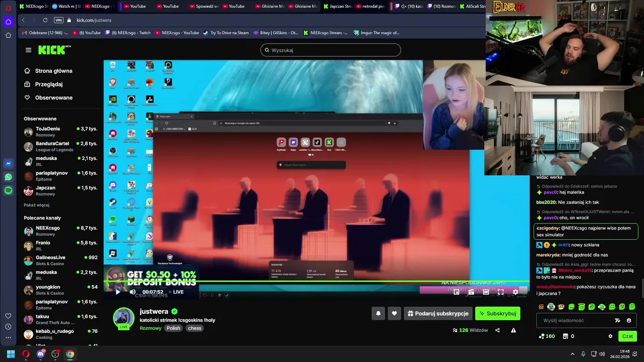Turn on bell notifications for justwera

(x=378, y=313)
